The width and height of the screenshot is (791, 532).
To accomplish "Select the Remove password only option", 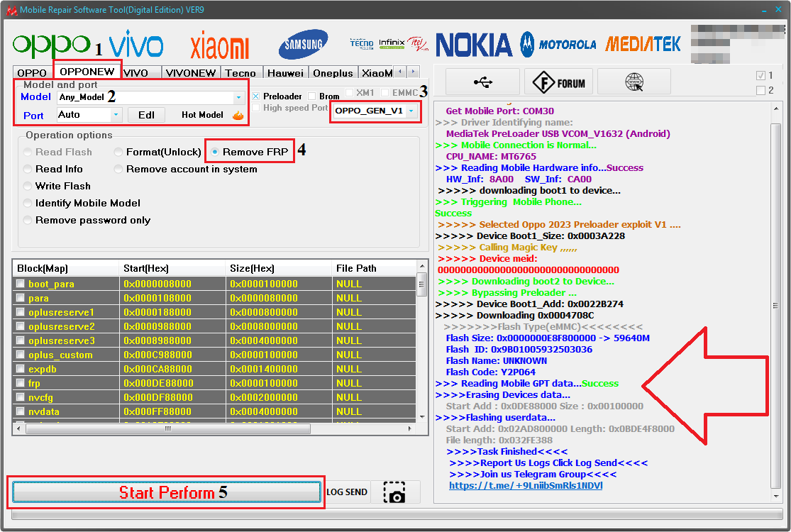I will 87,221.
